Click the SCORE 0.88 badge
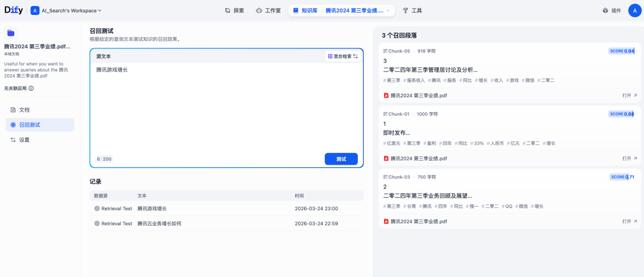The image size is (644, 277). 622,114
